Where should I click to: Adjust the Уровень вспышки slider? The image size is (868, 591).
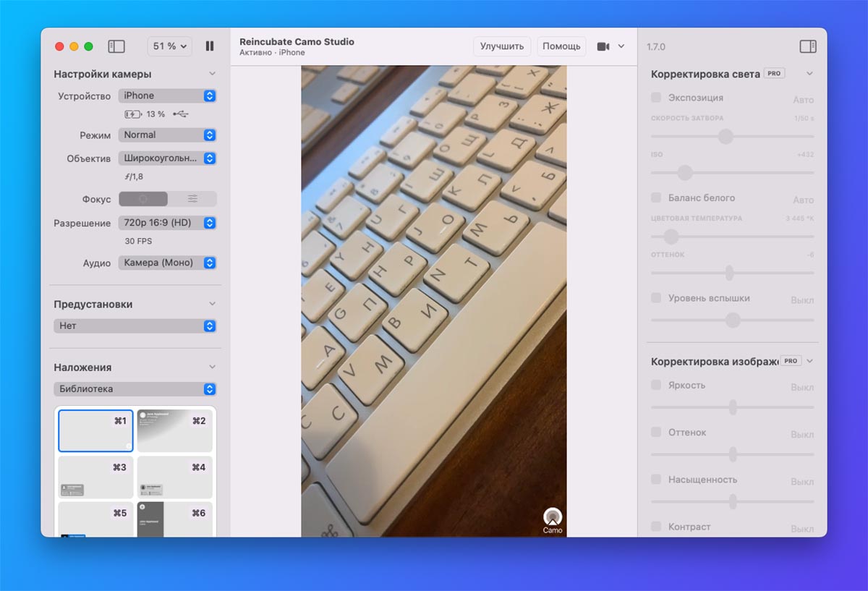coord(732,320)
